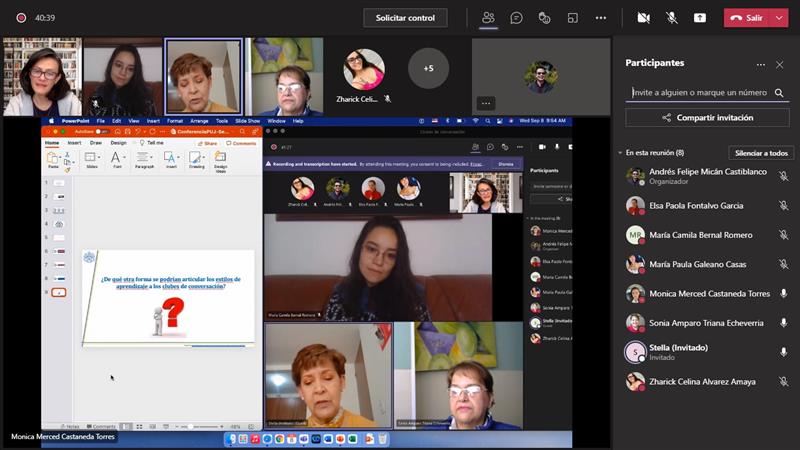Show the +5 additional participants
The width and height of the screenshot is (800, 450).
pyautogui.click(x=428, y=68)
